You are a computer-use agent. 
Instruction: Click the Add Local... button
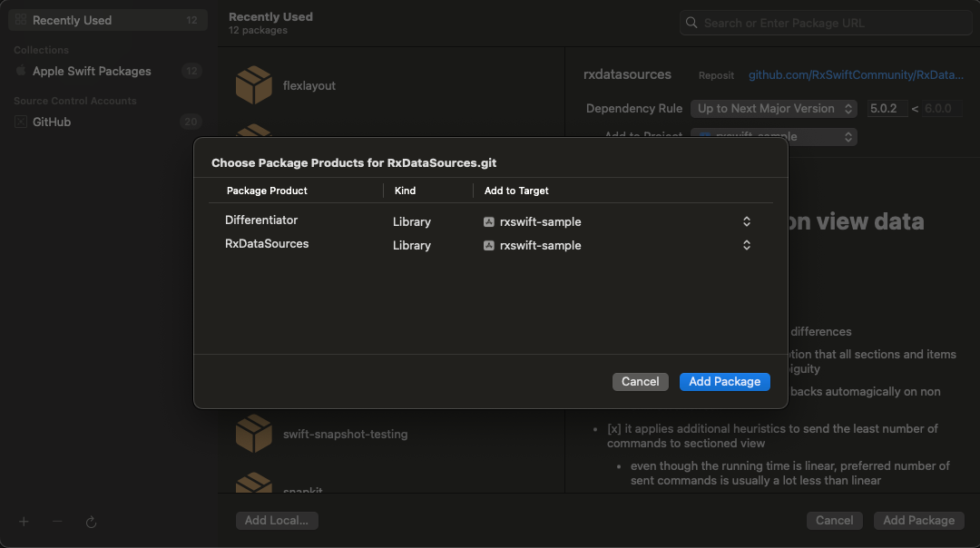(277, 521)
